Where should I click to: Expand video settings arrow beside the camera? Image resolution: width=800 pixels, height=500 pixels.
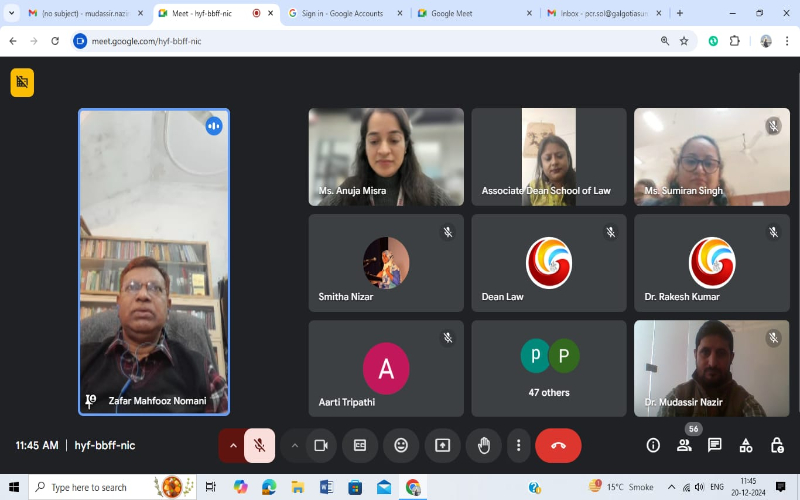pyautogui.click(x=294, y=445)
